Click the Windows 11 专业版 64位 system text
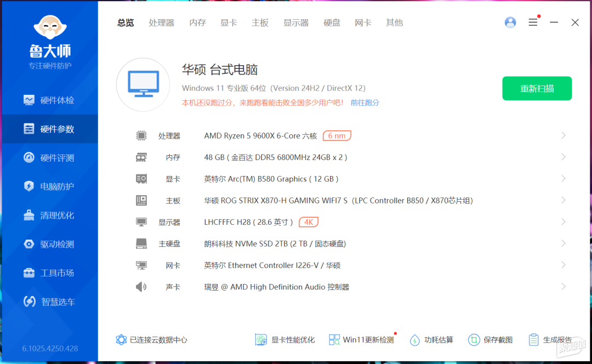The height and width of the screenshot is (364, 592). pyautogui.click(x=274, y=88)
